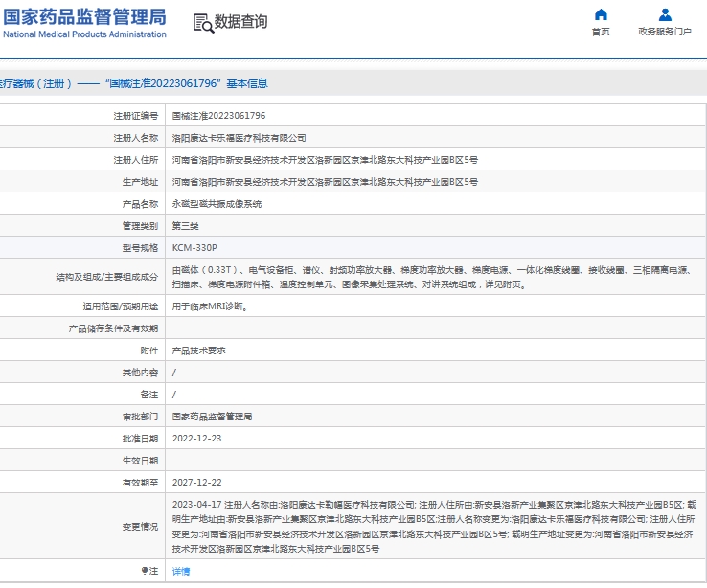Viewport: 707px width, 588px height.
Task: Click attachment value 产品技术要求
Action: pos(199,351)
